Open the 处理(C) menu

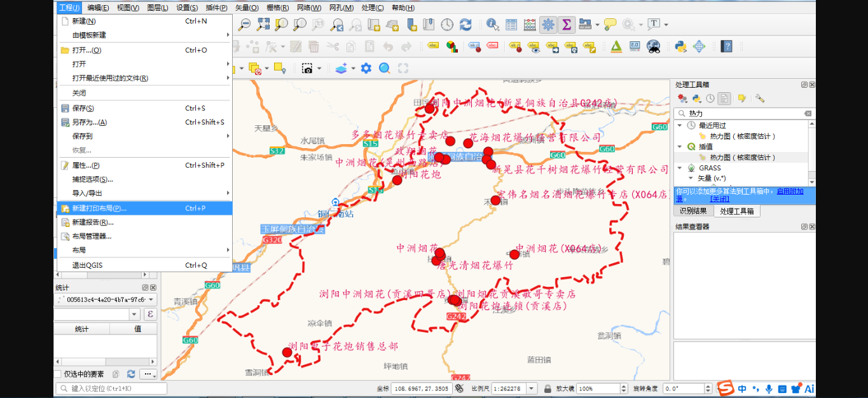(372, 8)
